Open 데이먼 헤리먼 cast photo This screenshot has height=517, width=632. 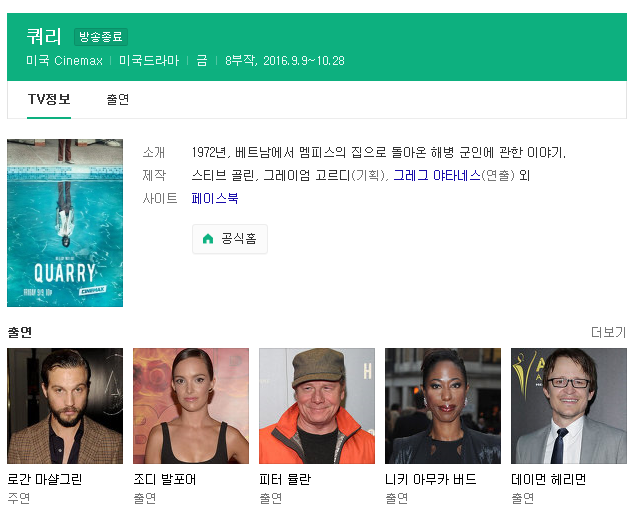tap(569, 406)
